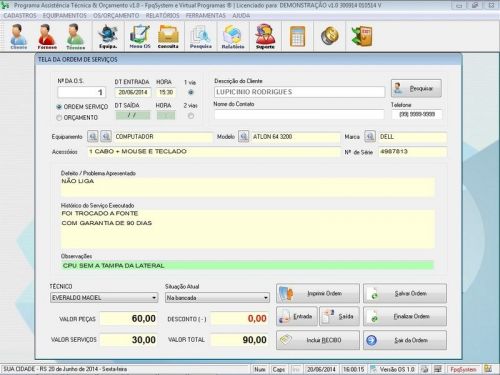Click the Nº de Série field
The image size is (500, 375).
click(x=412, y=152)
